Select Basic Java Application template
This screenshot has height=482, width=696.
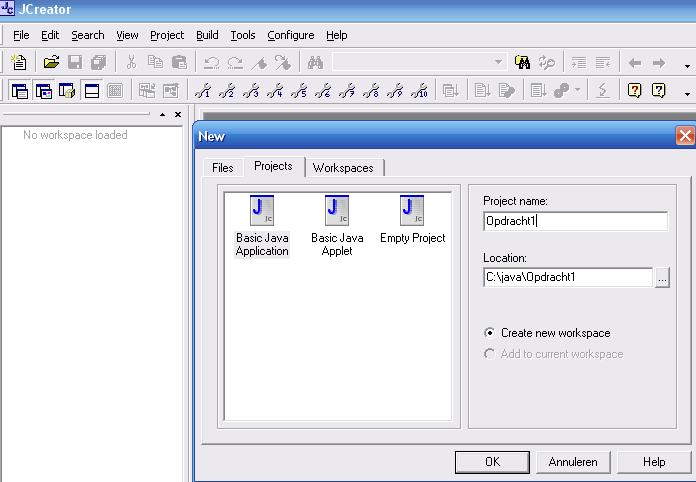262,226
